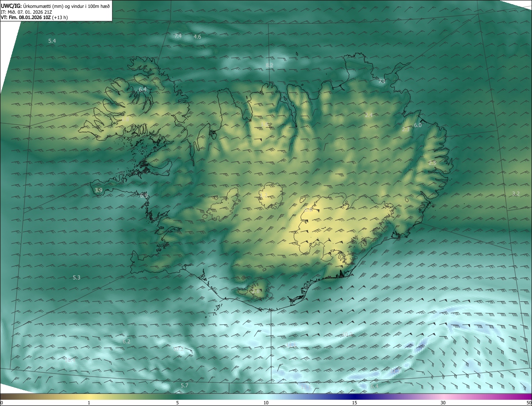This screenshot has height=406, width=532.
Task: Click the initial time line 'IT: Mið. 07. 01. 2026 21Z'
Action: (27, 12)
